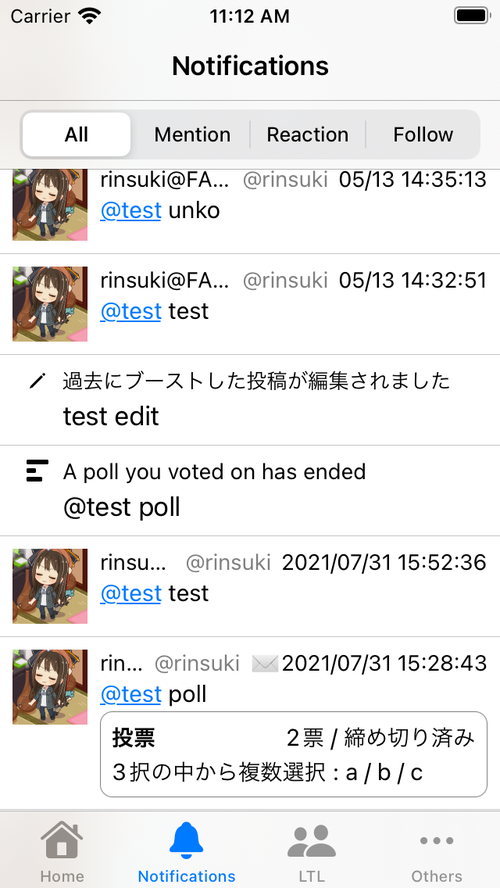The image size is (500, 888).
Task: Open the 投票 poll summary box
Action: (x=294, y=754)
